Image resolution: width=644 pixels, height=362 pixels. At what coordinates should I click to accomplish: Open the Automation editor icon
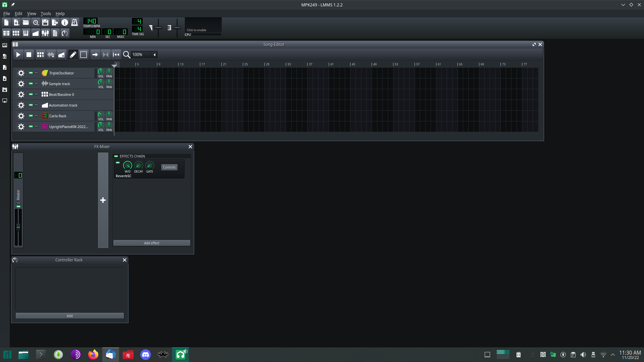36,33
